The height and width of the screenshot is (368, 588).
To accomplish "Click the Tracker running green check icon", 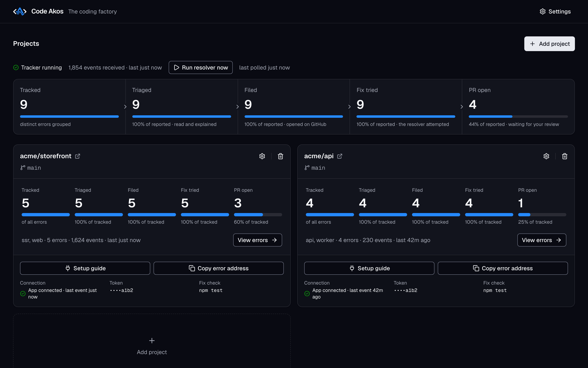I will [16, 67].
